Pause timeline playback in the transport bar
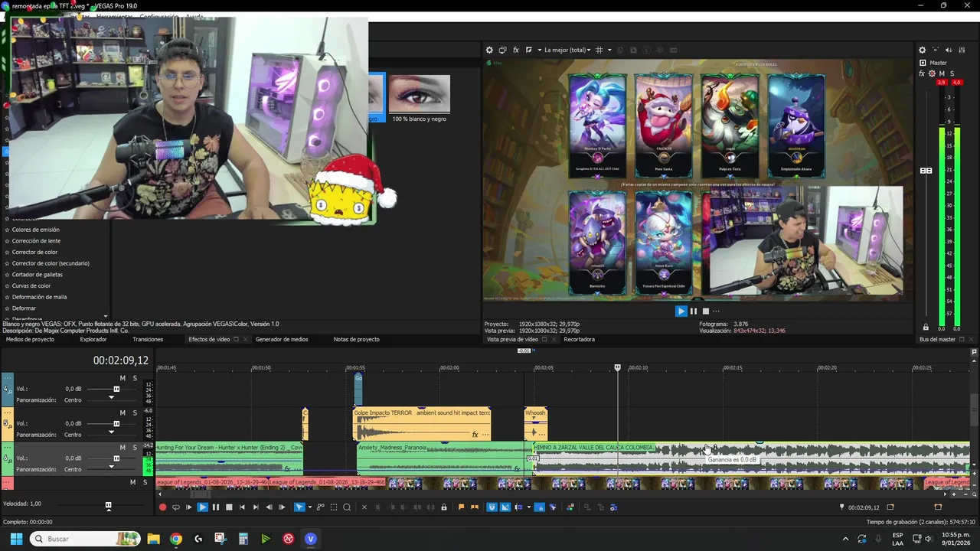 216,507
